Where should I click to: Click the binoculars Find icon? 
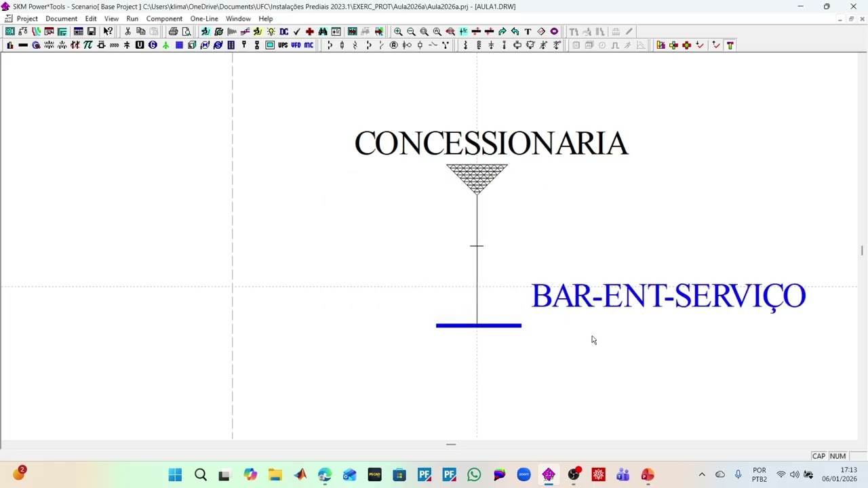coord(323,32)
